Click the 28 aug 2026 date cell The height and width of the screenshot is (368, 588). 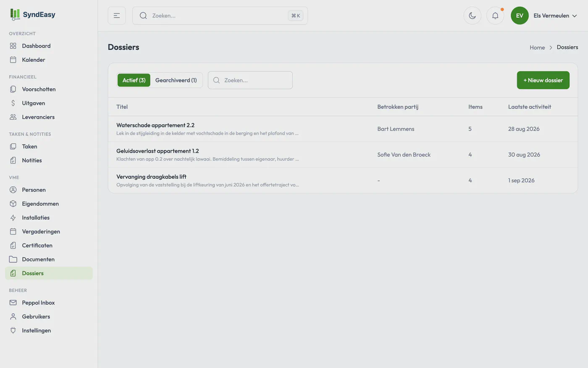[x=524, y=129]
